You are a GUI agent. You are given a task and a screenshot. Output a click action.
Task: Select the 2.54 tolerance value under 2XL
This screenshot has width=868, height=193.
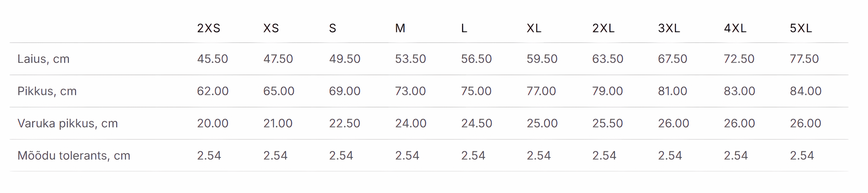[x=604, y=156]
